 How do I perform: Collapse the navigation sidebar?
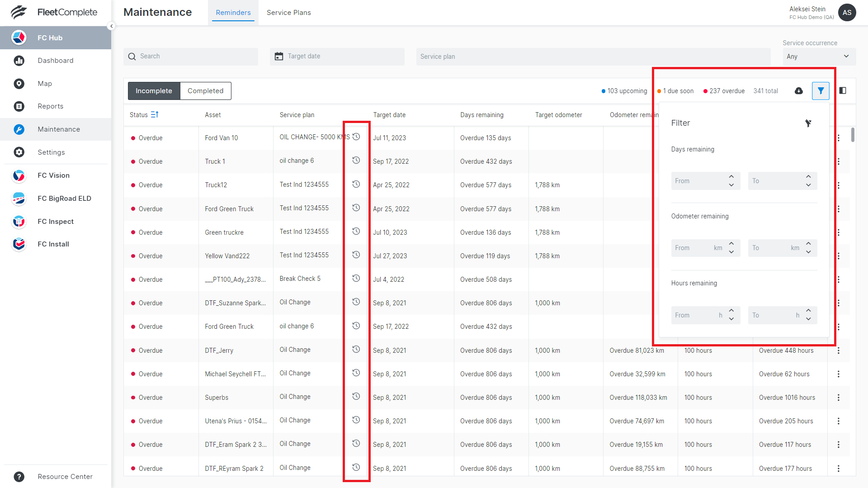coord(111,26)
